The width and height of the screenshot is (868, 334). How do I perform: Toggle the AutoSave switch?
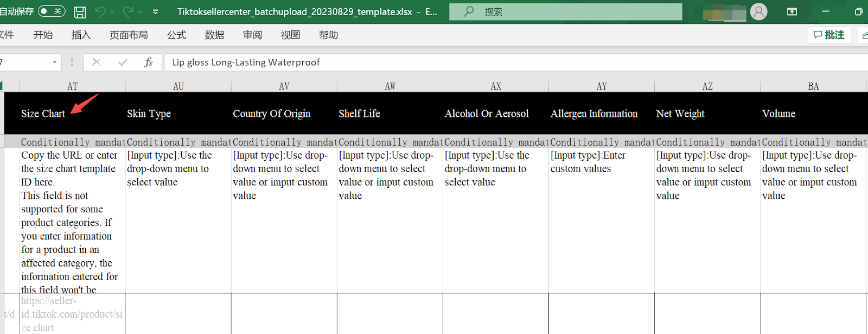pos(52,11)
